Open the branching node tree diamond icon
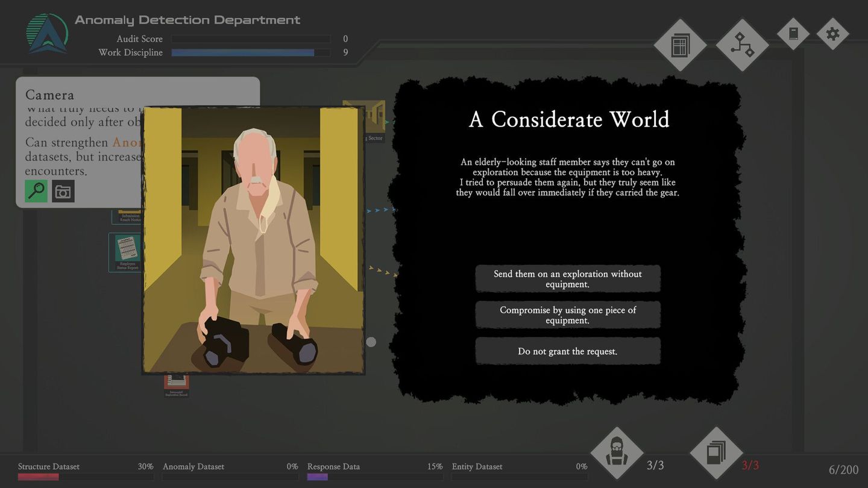Image resolution: width=868 pixels, height=488 pixels. pos(742,45)
